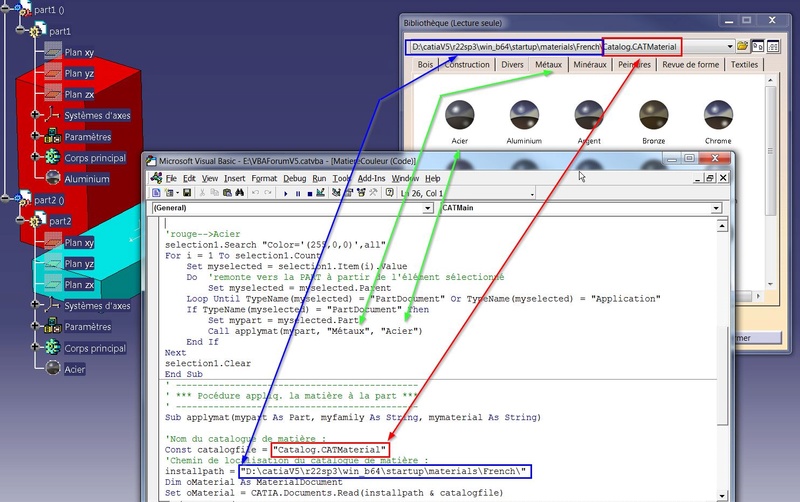Expand Paramètres node under part2
This screenshot has width=800, height=502.
(x=35, y=325)
